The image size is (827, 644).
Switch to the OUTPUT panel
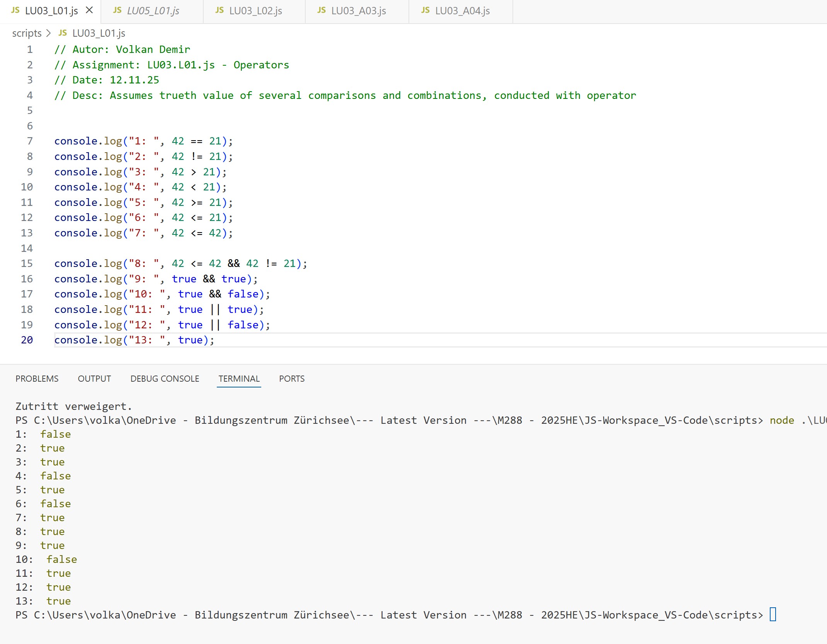coord(94,379)
